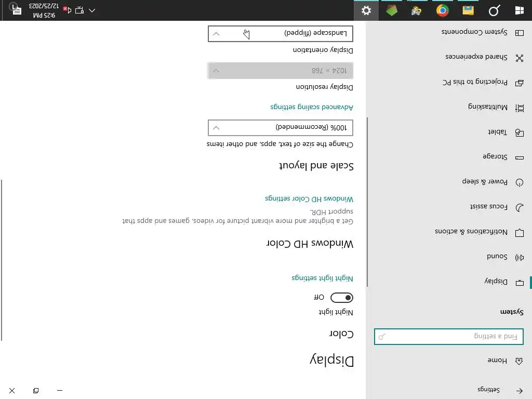Toggle the Night light switch
The height and width of the screenshot is (399, 532).
342,298
